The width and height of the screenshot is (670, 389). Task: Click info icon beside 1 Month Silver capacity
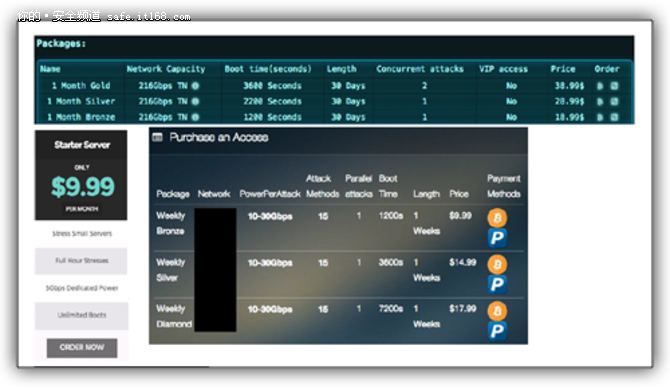click(195, 101)
